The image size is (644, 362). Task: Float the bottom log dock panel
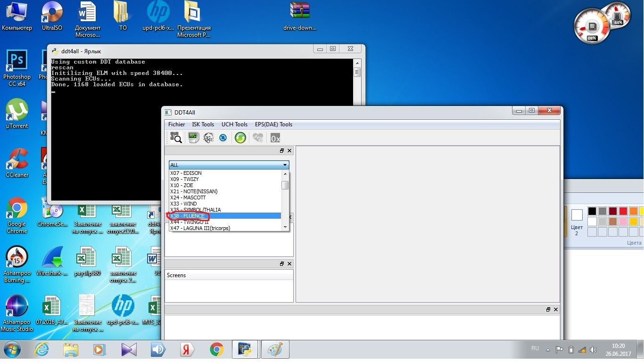pyautogui.click(x=548, y=310)
